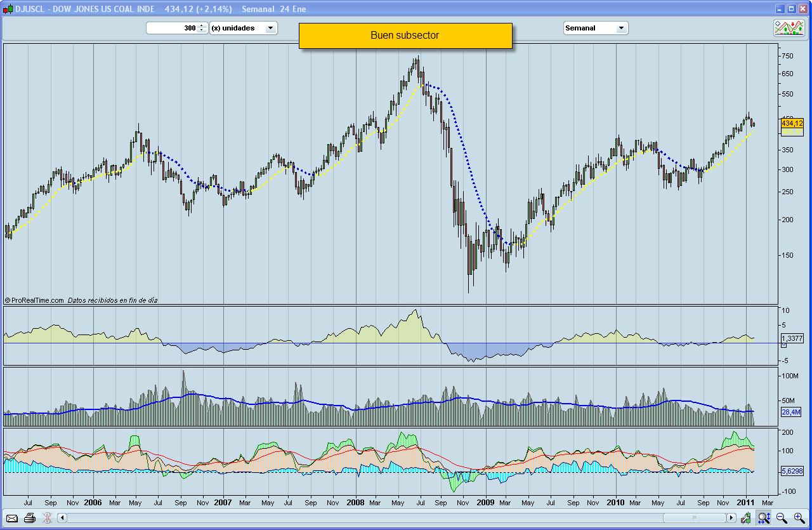This screenshot has height=530, width=812.
Task: Select the email chart icon
Action: point(11,518)
